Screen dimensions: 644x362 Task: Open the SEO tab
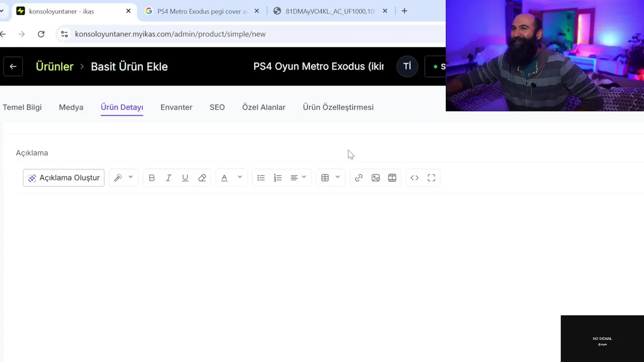click(x=217, y=107)
